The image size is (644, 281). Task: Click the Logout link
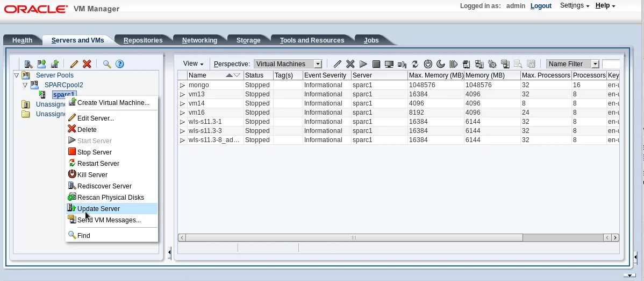[541, 6]
